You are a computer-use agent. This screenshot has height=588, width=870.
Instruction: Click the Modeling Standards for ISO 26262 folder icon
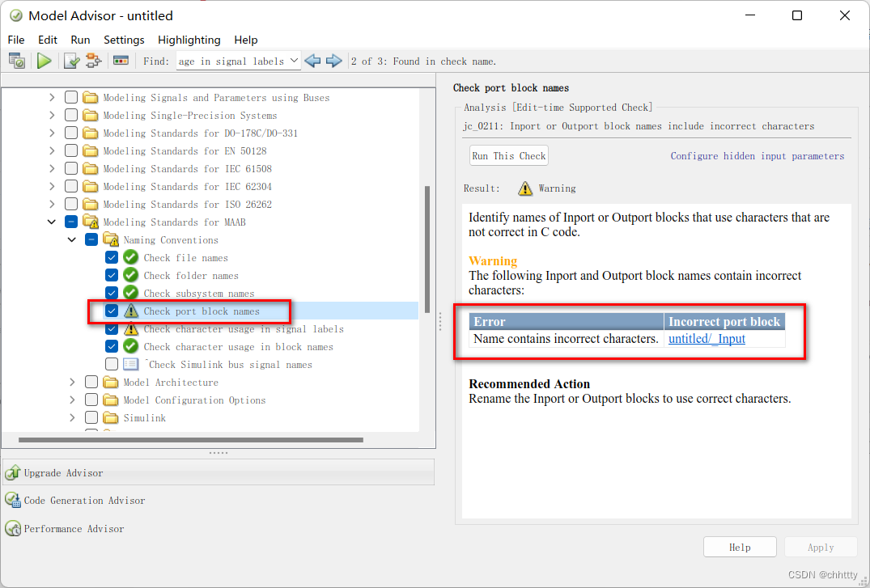click(91, 204)
